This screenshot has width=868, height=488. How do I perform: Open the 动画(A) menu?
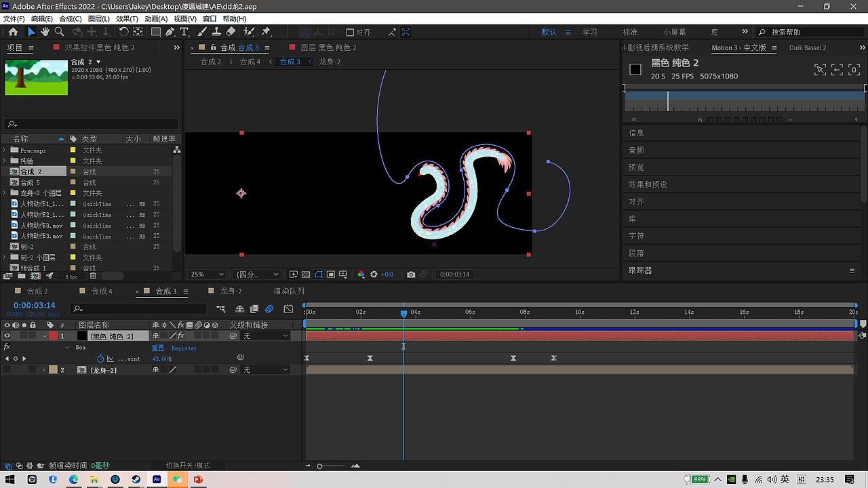pos(156,18)
